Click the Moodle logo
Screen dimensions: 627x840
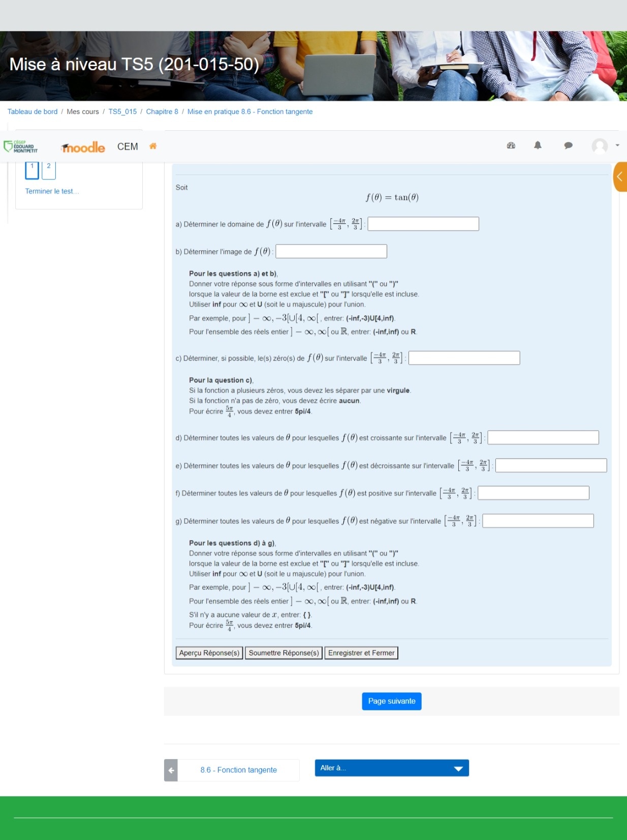click(x=83, y=147)
